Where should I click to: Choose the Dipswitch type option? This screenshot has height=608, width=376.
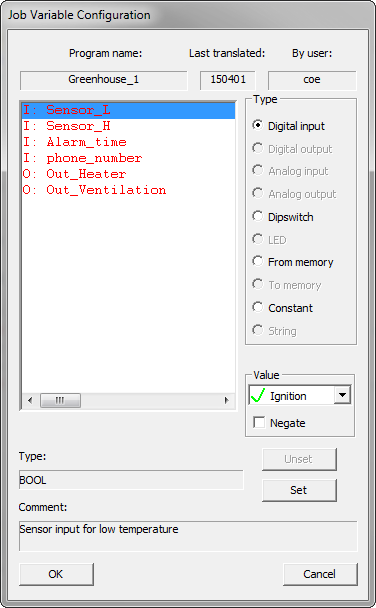(x=257, y=216)
